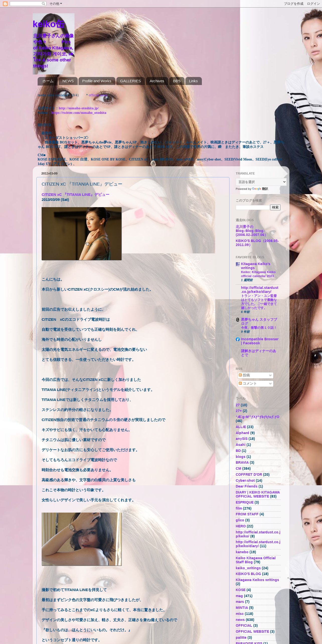322x644 pixels.
Task: Open the keiko缶 blog title link
Action: pos(49,24)
